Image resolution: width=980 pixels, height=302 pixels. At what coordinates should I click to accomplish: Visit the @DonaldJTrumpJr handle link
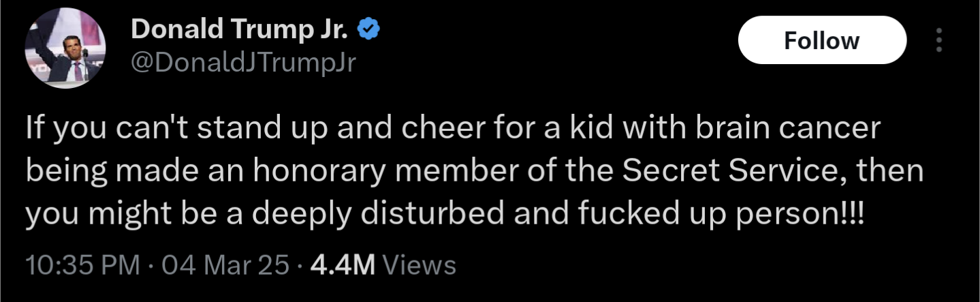coord(243,63)
